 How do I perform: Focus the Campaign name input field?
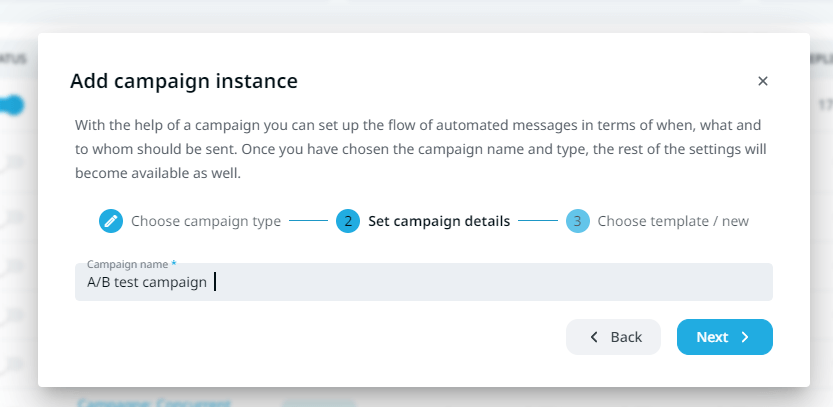pos(423,282)
